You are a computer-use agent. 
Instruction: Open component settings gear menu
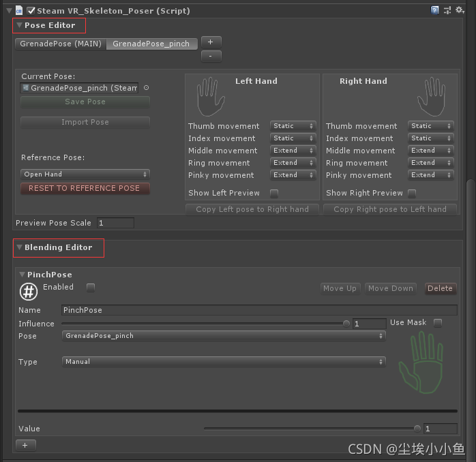[460, 10]
